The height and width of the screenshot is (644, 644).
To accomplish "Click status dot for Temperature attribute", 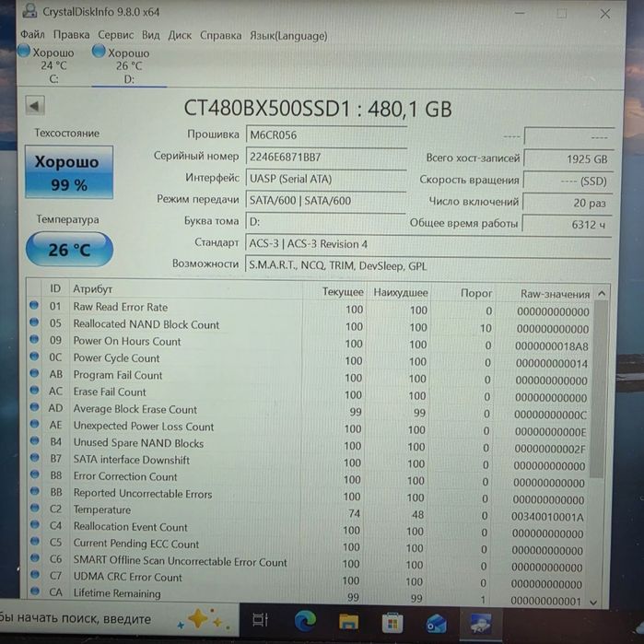I will (x=35, y=508).
